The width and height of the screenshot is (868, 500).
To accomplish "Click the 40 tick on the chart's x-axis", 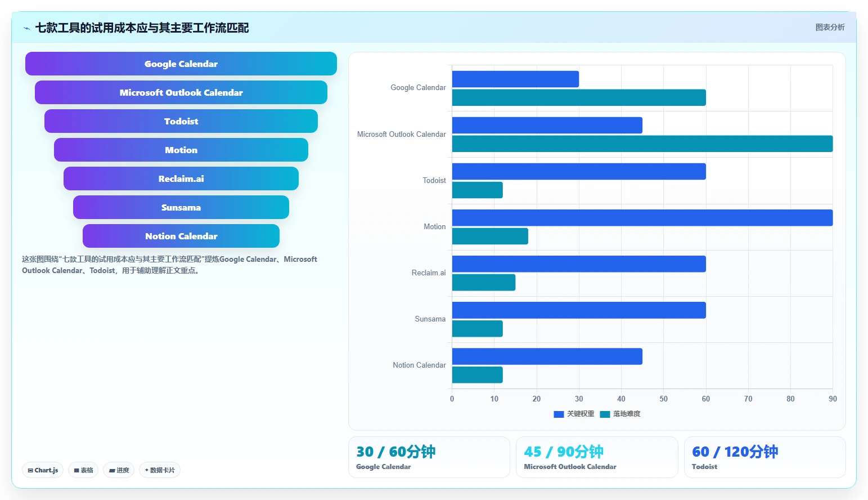I will pyautogui.click(x=621, y=399).
